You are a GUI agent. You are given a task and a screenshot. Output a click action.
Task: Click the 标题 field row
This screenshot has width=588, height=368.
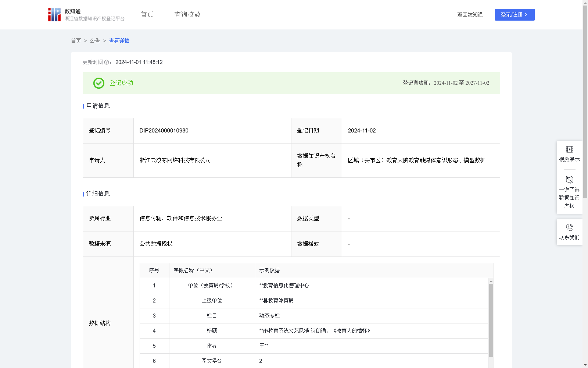point(314,331)
